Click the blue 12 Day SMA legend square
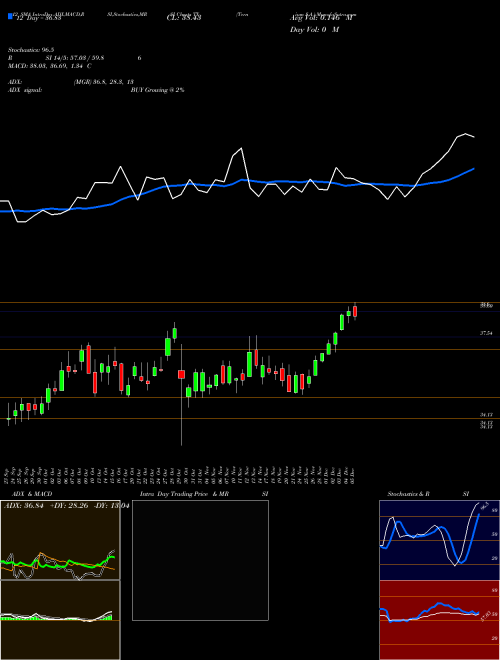The height and width of the screenshot is (660, 500). (11, 16)
